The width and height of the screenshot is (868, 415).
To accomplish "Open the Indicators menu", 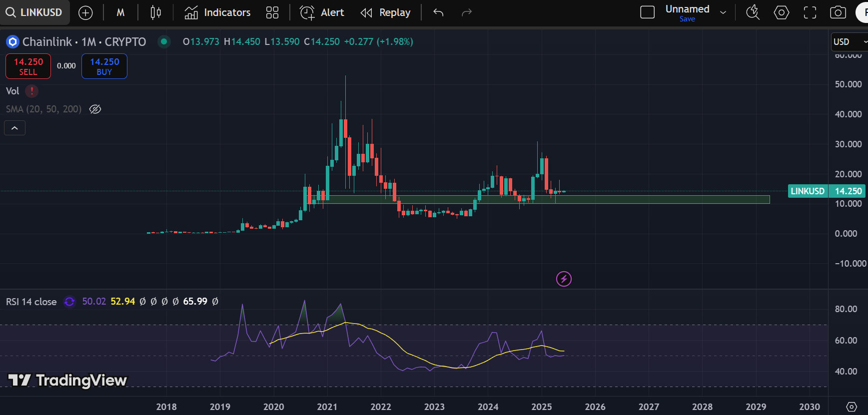I will 217,12.
